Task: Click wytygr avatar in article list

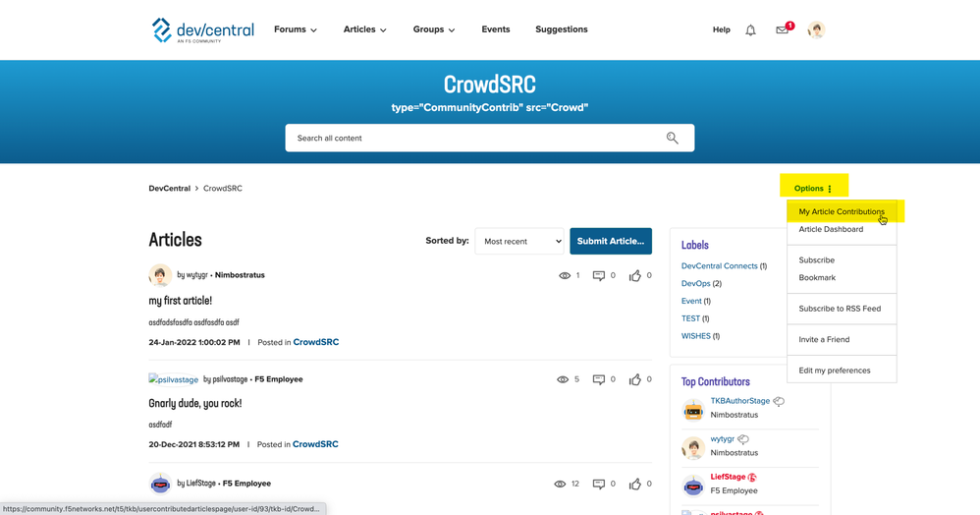Action: click(x=160, y=275)
